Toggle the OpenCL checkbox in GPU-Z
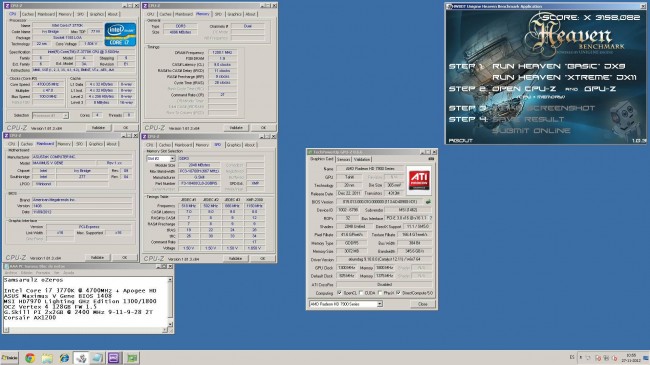650x365 pixels. pos(340,293)
